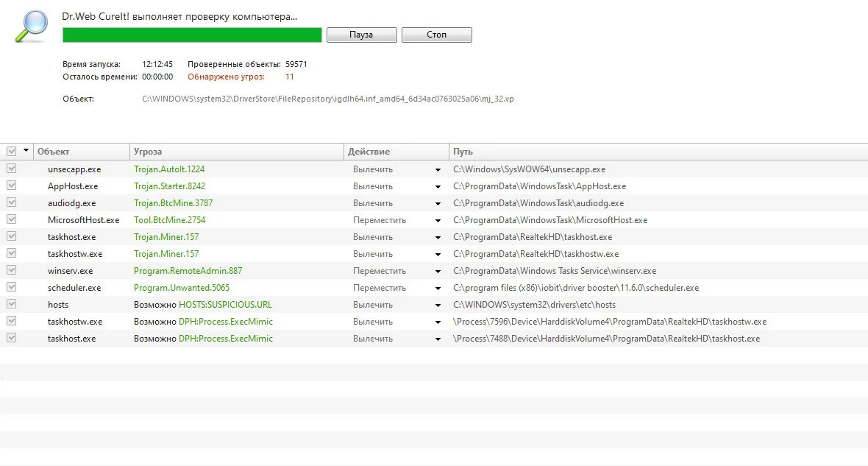Uncheck the winserv.exe checkbox
This screenshot has height=466, width=868.
coord(11,270)
